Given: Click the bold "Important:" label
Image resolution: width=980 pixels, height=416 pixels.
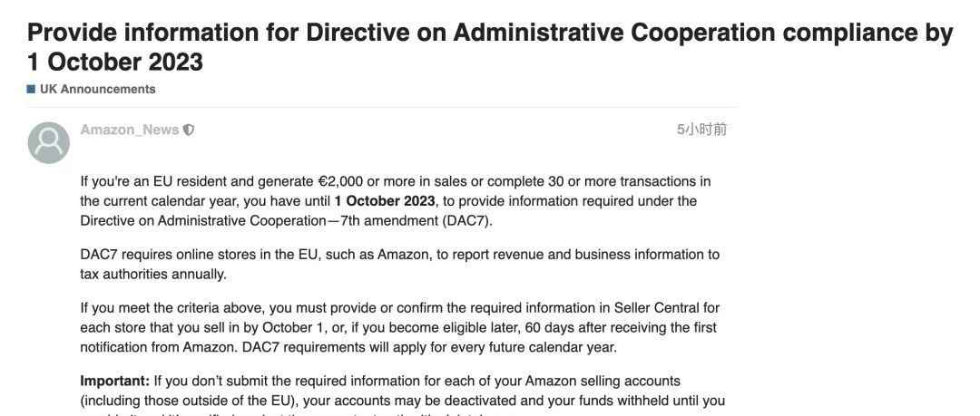Looking at the screenshot, I should (x=115, y=381).
